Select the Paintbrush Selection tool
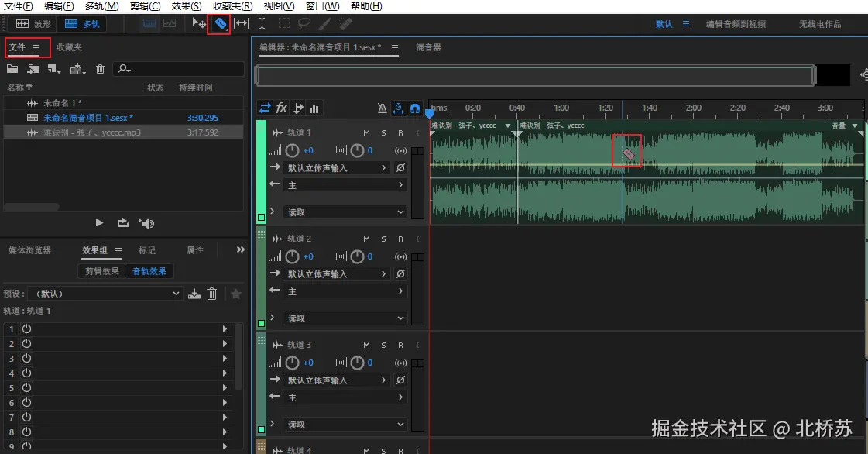The height and width of the screenshot is (454, 868). tap(325, 23)
